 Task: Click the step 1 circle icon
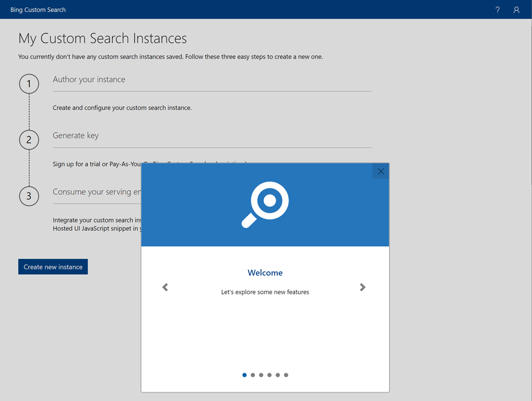[x=29, y=84]
